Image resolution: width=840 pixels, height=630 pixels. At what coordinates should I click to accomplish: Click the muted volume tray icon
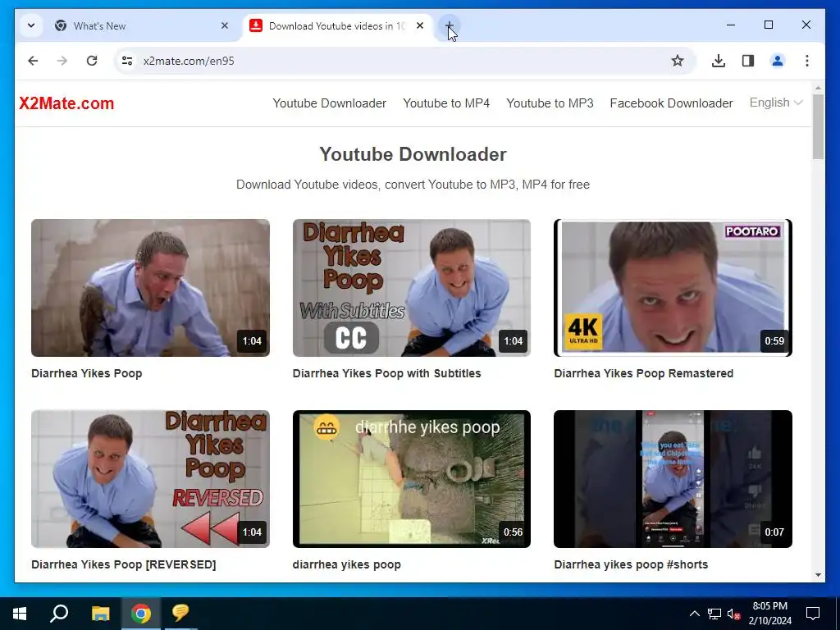point(734,614)
